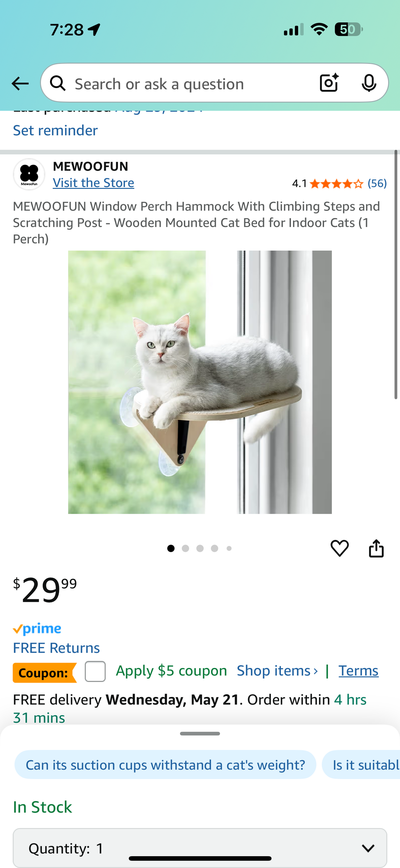Screen dimensions: 400x868
Task: Check the $5 coupon checkbox
Action: 95,671
